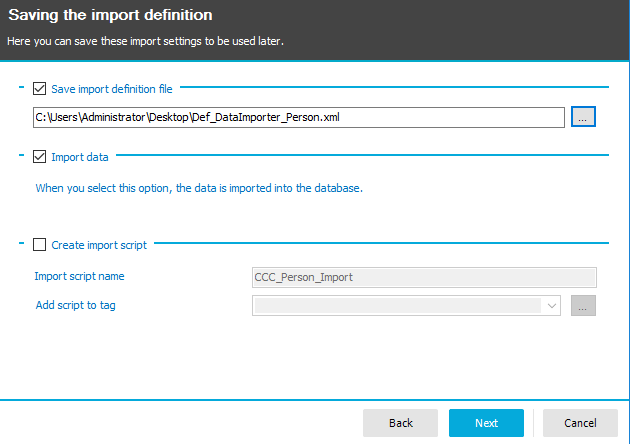Click the header subtitle about saving import settings

pos(146,41)
